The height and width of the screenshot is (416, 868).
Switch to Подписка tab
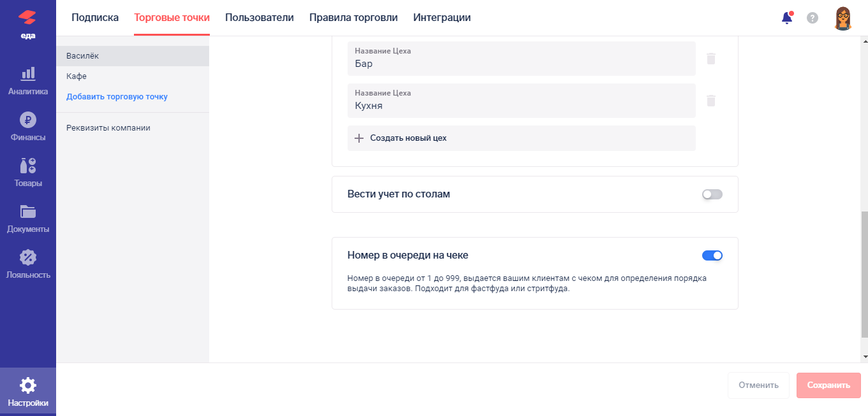pos(95,18)
